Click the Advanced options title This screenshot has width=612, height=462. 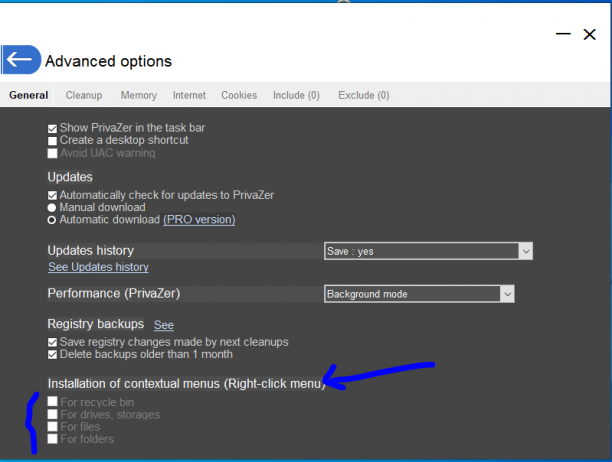[109, 61]
